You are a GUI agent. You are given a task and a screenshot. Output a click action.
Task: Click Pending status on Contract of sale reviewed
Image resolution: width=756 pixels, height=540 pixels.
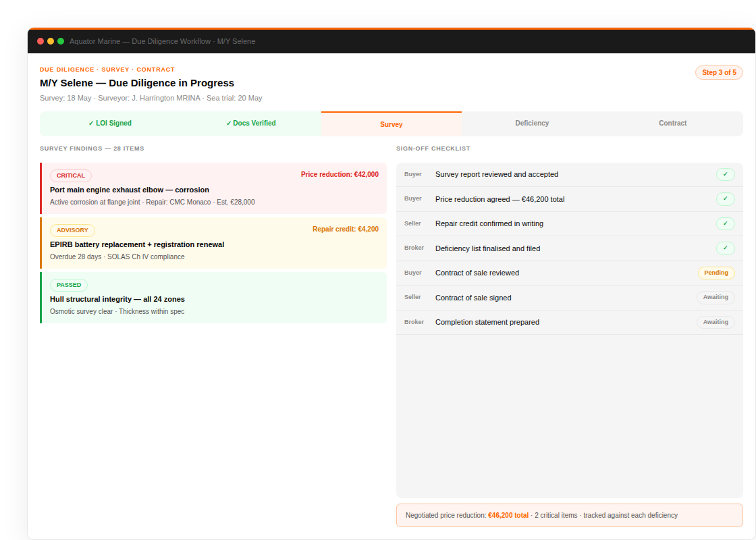716,273
